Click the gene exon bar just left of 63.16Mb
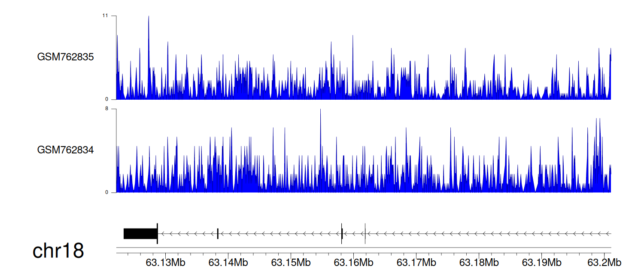 coord(342,233)
